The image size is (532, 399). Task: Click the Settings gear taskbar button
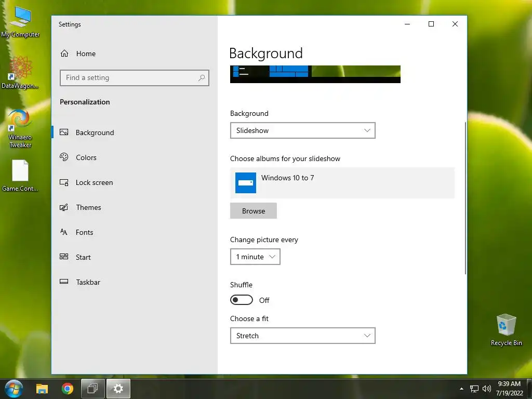coord(118,389)
